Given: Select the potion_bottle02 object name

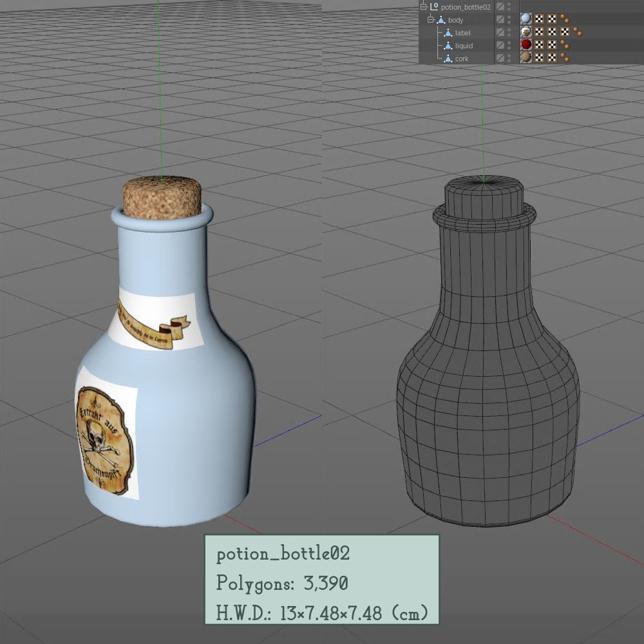Looking at the screenshot, I should [x=466, y=7].
